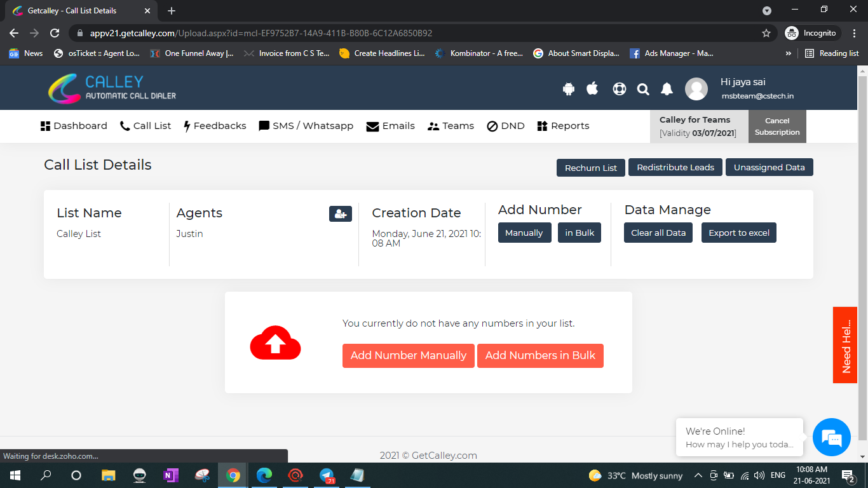The height and width of the screenshot is (488, 868).
Task: Click the Calley for Teams validity label
Action: [x=699, y=126]
